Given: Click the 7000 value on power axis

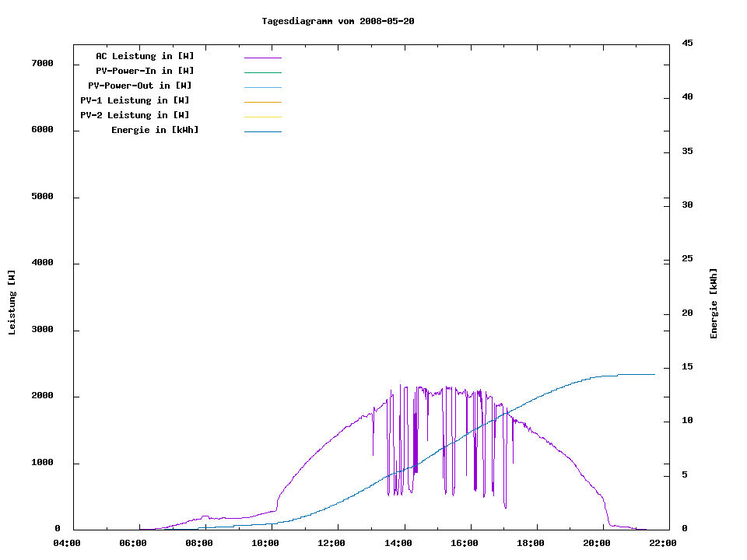Looking at the screenshot, I should pyautogui.click(x=42, y=64).
